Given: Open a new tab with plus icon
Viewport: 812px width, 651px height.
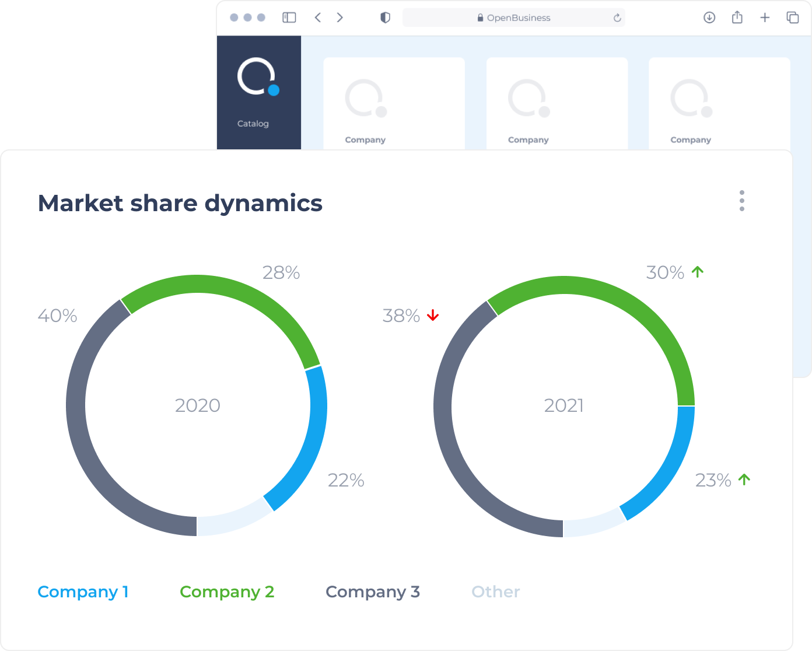Looking at the screenshot, I should [765, 17].
